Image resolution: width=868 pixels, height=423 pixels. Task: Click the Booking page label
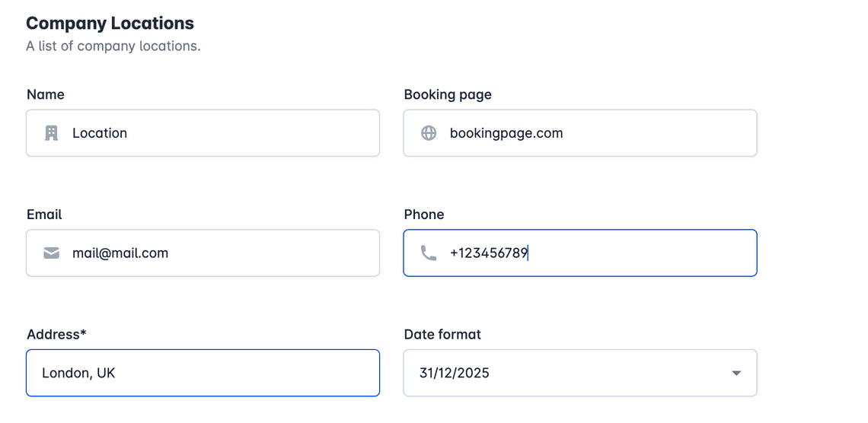tap(448, 95)
